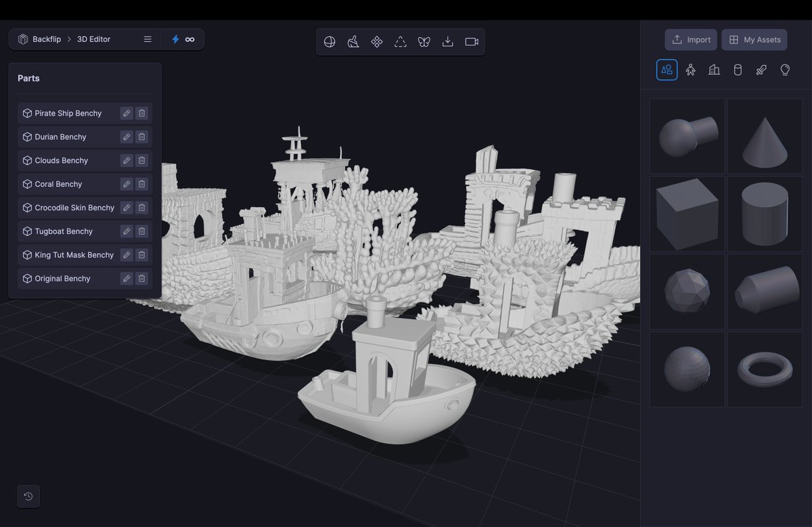
Task: Select the Original Benchy part
Action: [85, 279]
